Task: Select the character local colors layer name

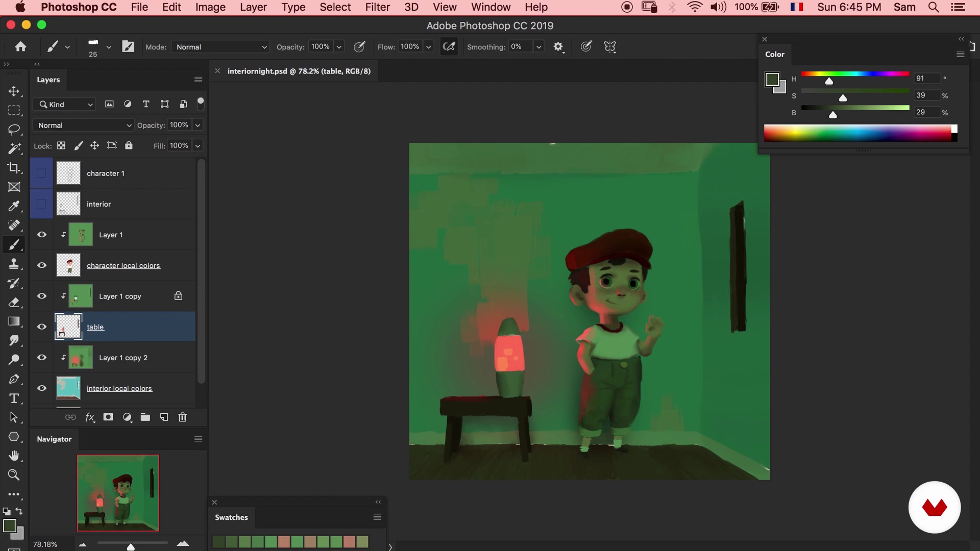Action: 123,266
